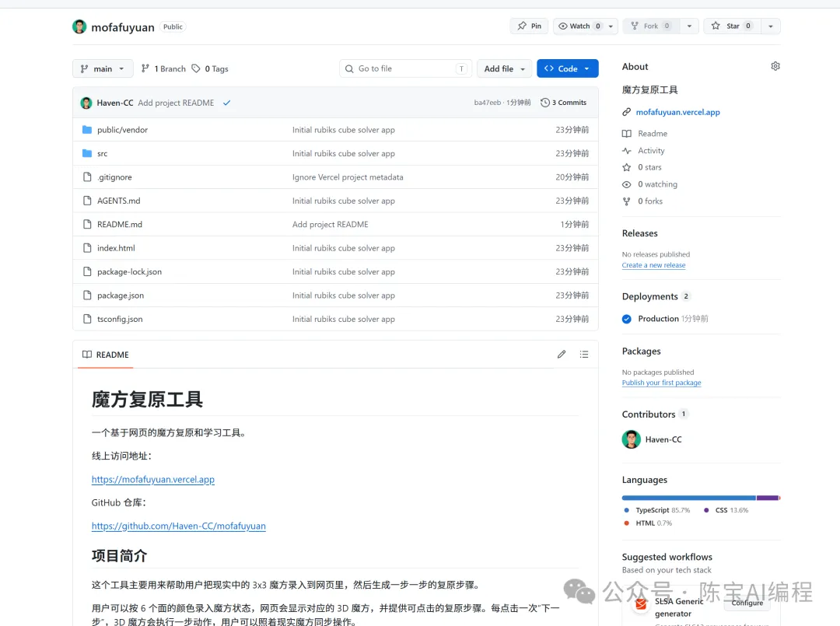Click the .gitignore file icon
Viewport: 840px width, 626px height.
pos(87,177)
